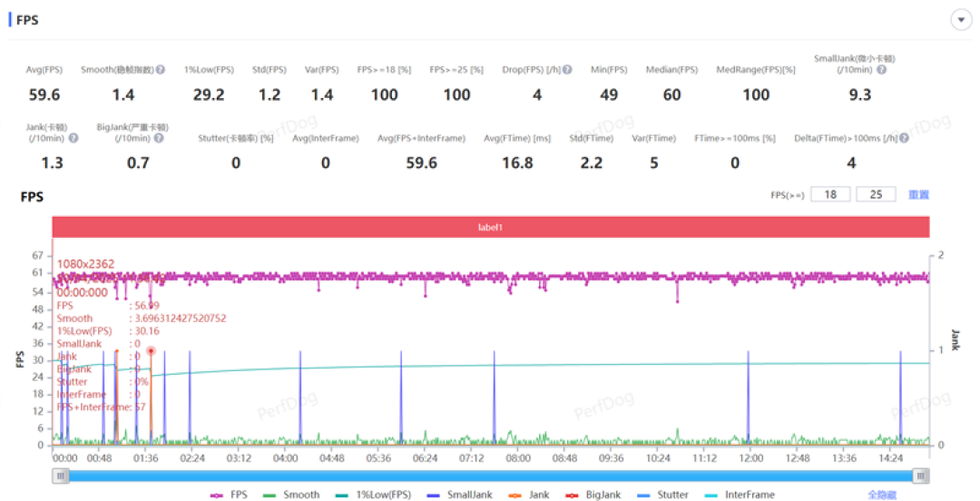Reset the FPS thresholds with the blue link

(x=918, y=195)
